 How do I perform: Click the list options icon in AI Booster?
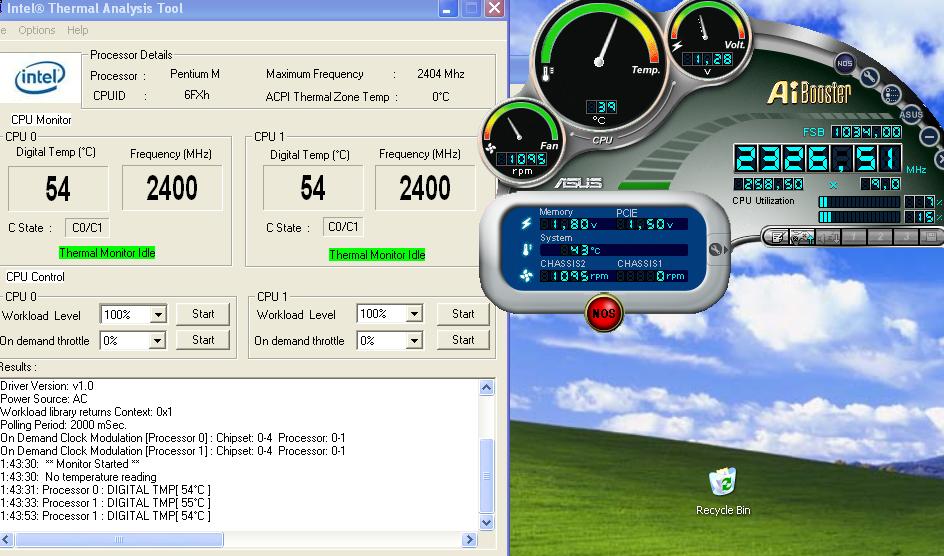[x=892, y=94]
